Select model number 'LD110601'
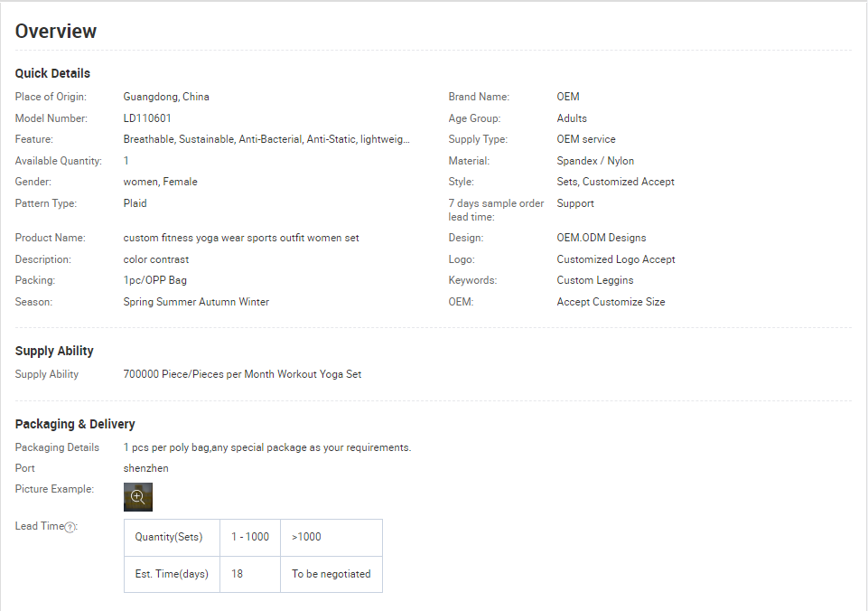The width and height of the screenshot is (868, 611). (147, 118)
